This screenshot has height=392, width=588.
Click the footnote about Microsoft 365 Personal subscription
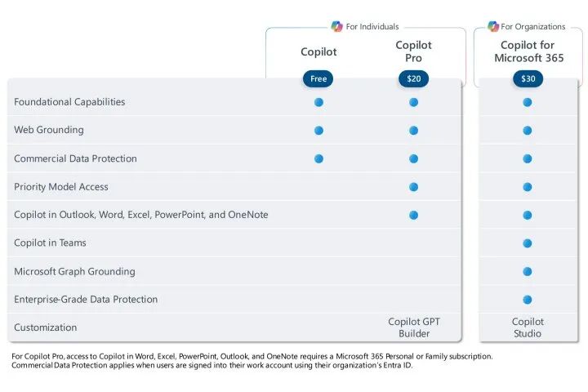(252, 356)
